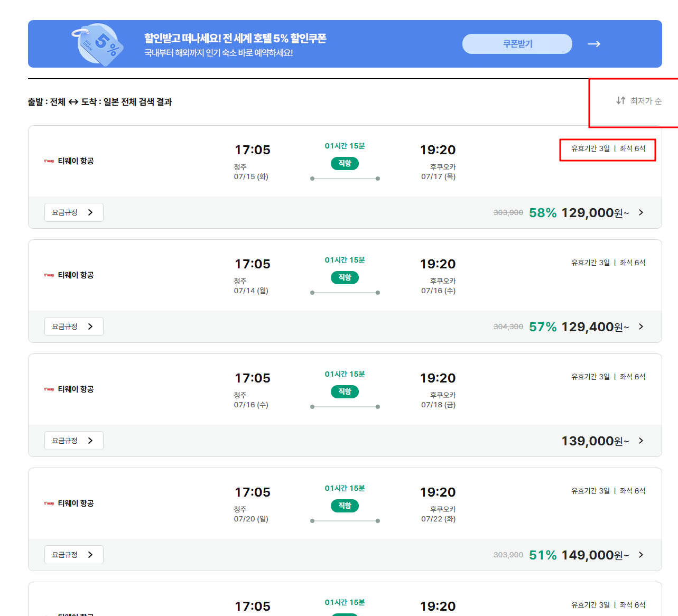Click 직항 badge on the 07/14 (월) flight

pyautogui.click(x=345, y=278)
